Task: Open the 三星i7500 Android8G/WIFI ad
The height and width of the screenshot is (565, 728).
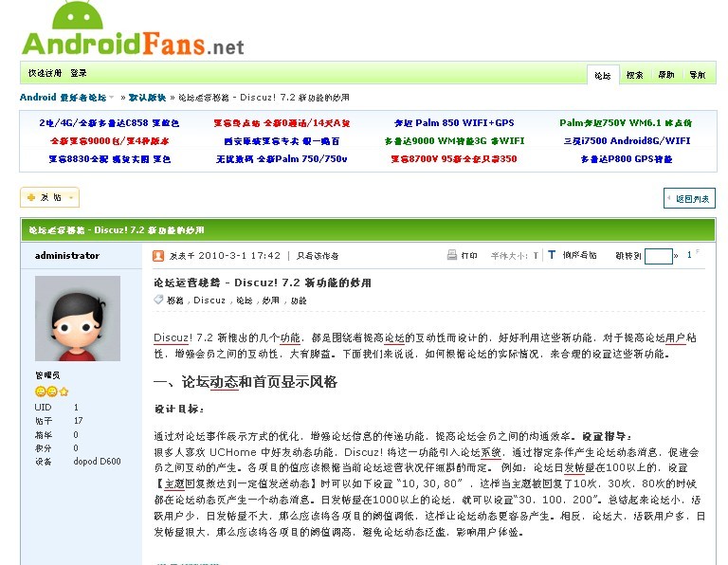Action: [627, 141]
